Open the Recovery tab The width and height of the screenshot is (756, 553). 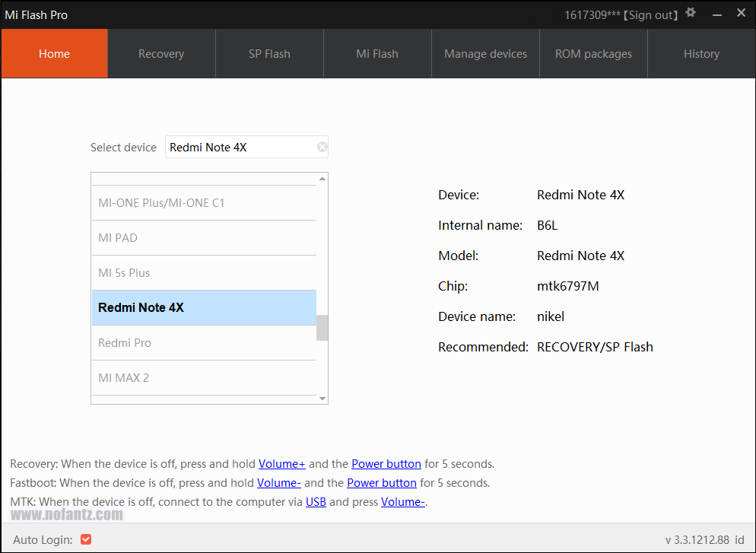[x=161, y=53]
